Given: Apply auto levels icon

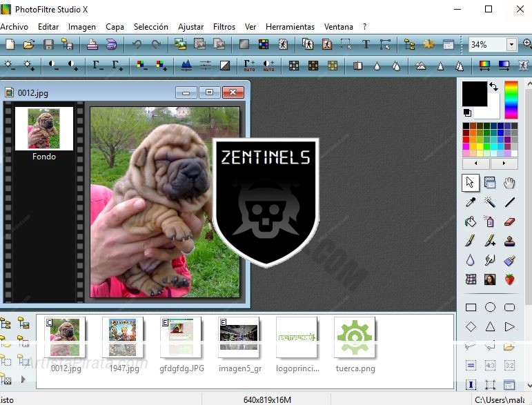Looking at the screenshot, I should (x=249, y=65).
